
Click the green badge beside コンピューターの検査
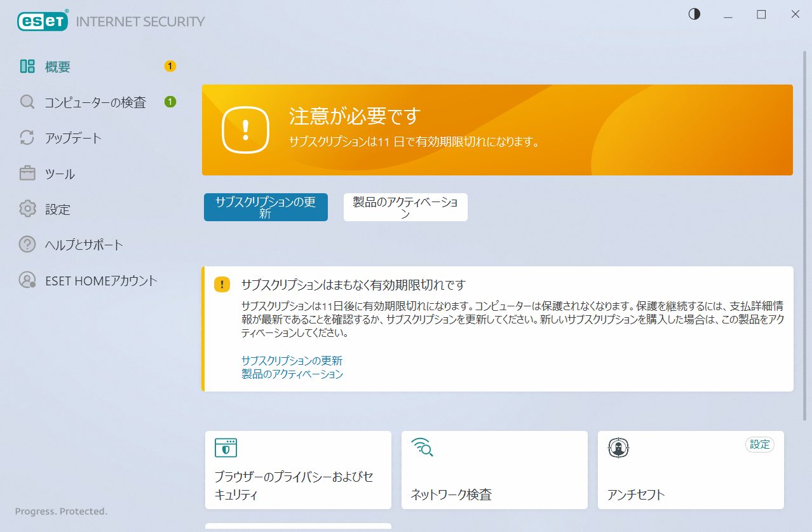pos(170,101)
